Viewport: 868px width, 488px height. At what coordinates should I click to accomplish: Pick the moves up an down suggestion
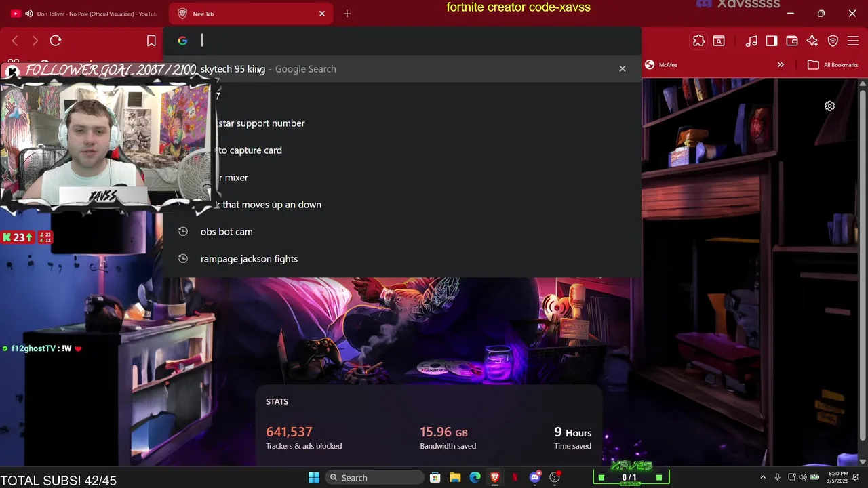402,204
